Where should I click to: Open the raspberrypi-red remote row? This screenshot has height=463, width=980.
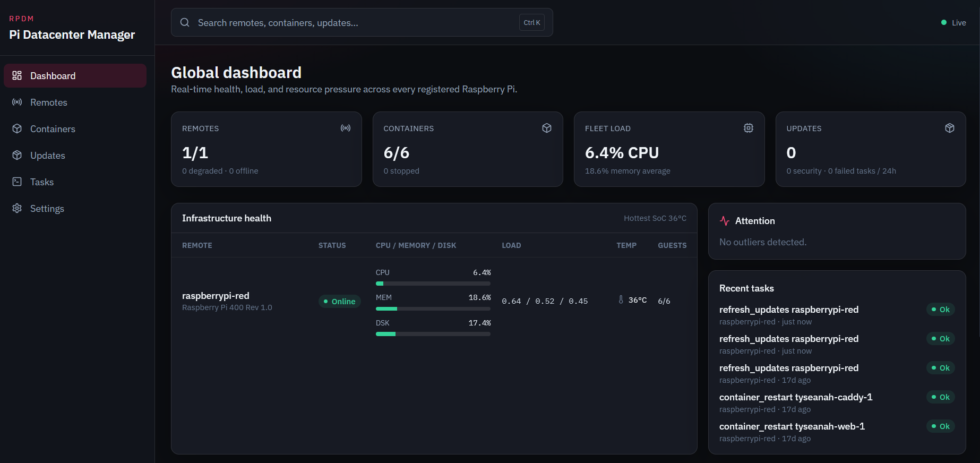(x=434, y=301)
